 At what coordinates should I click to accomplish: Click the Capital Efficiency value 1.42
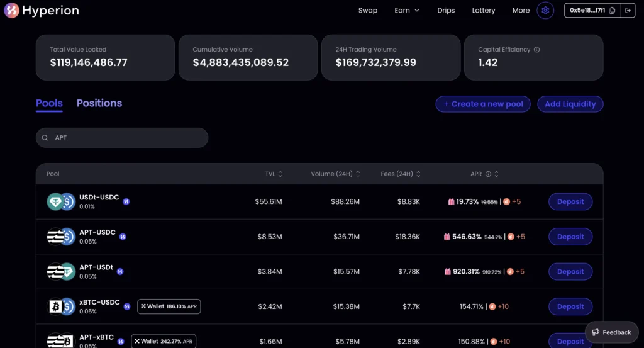point(488,62)
